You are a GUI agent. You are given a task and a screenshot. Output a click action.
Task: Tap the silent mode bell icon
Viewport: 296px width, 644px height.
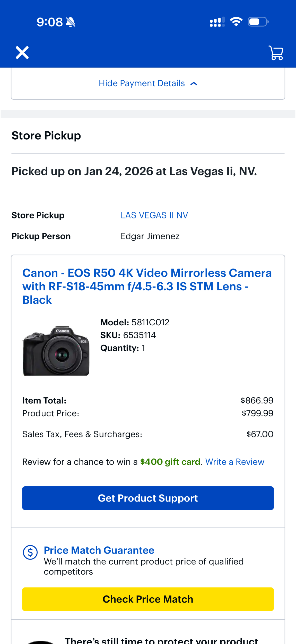point(71,22)
